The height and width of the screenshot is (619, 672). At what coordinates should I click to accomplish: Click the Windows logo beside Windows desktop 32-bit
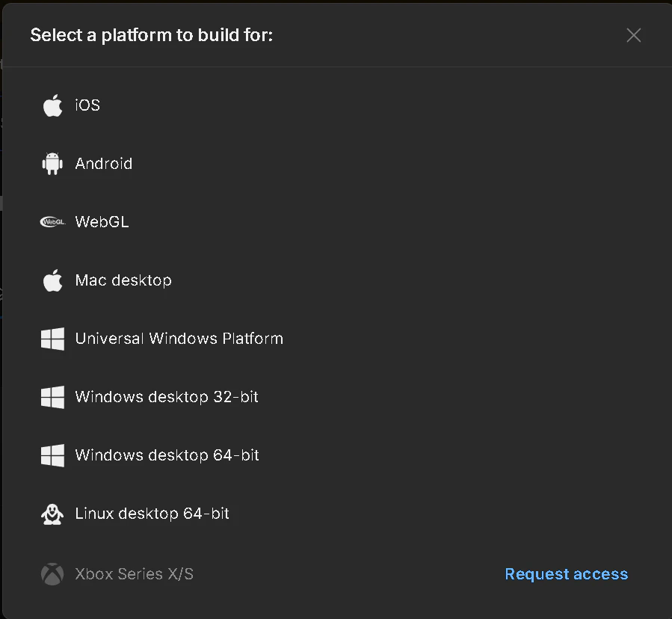pos(53,397)
